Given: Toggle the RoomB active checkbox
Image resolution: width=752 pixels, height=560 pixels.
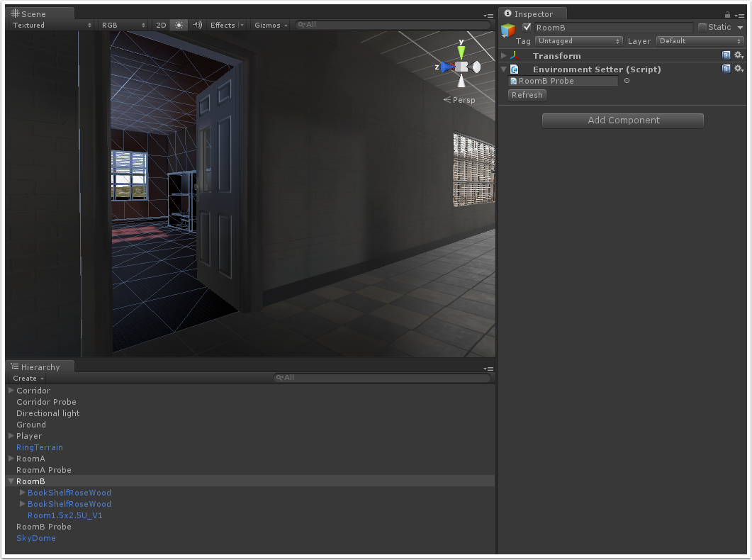Looking at the screenshot, I should tap(527, 27).
